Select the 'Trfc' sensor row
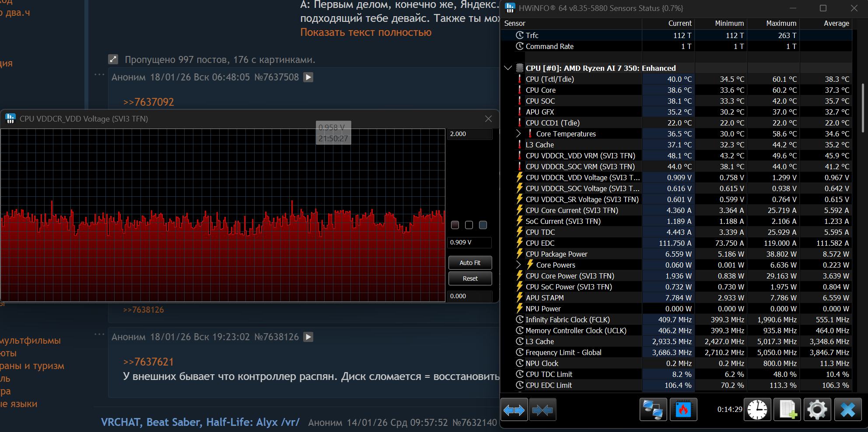This screenshot has height=432, width=868. [x=677, y=35]
